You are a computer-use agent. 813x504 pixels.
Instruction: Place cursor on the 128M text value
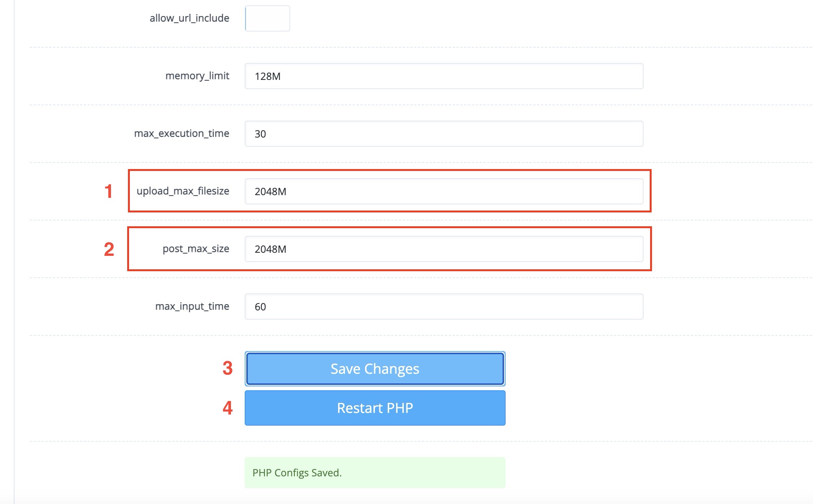(268, 76)
